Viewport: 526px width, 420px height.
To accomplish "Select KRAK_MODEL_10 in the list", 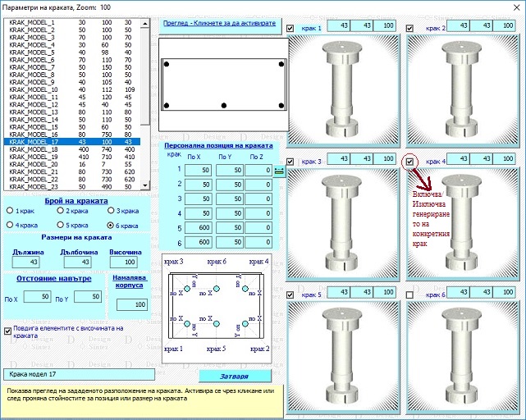I will [x=71, y=89].
